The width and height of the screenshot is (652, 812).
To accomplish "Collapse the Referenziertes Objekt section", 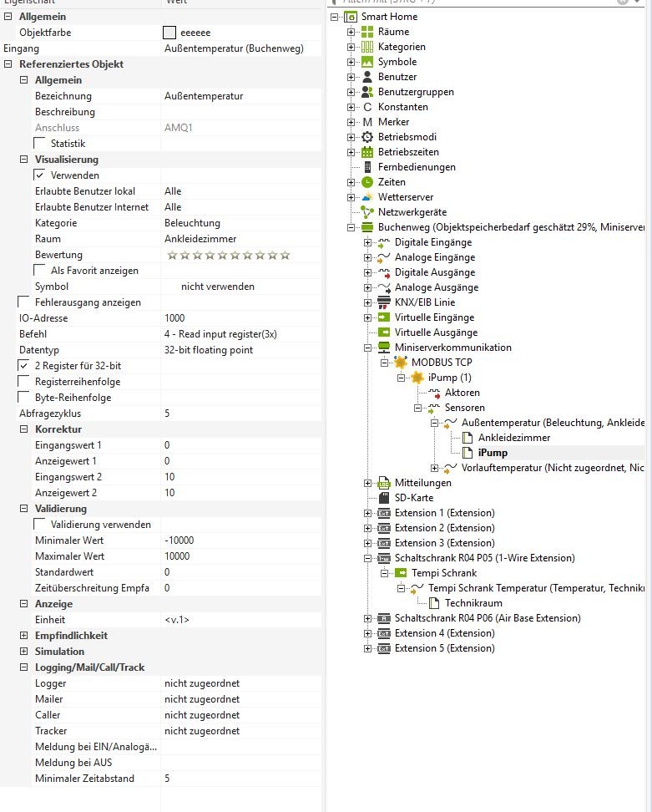I will point(8,64).
